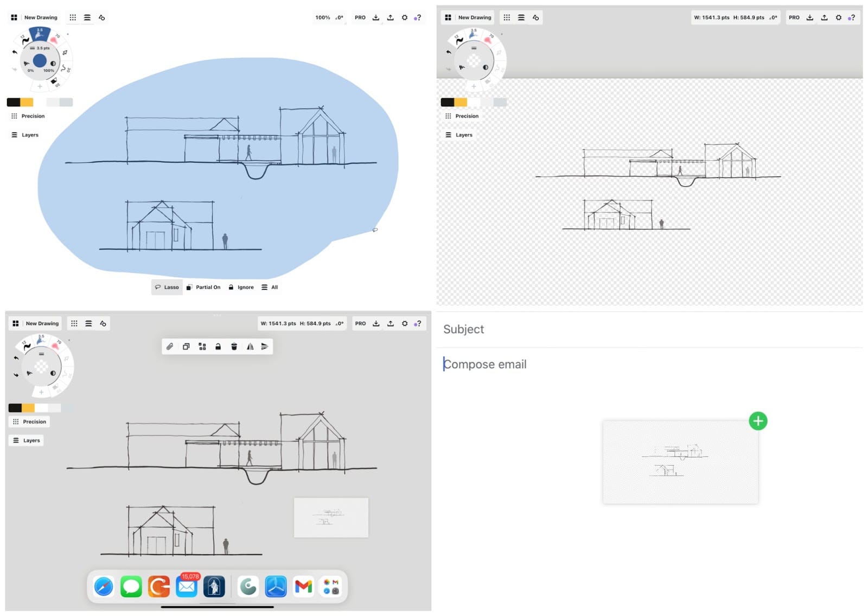The width and height of the screenshot is (868, 616).
Task: Open the 100% zoom level control
Action: 323,17
